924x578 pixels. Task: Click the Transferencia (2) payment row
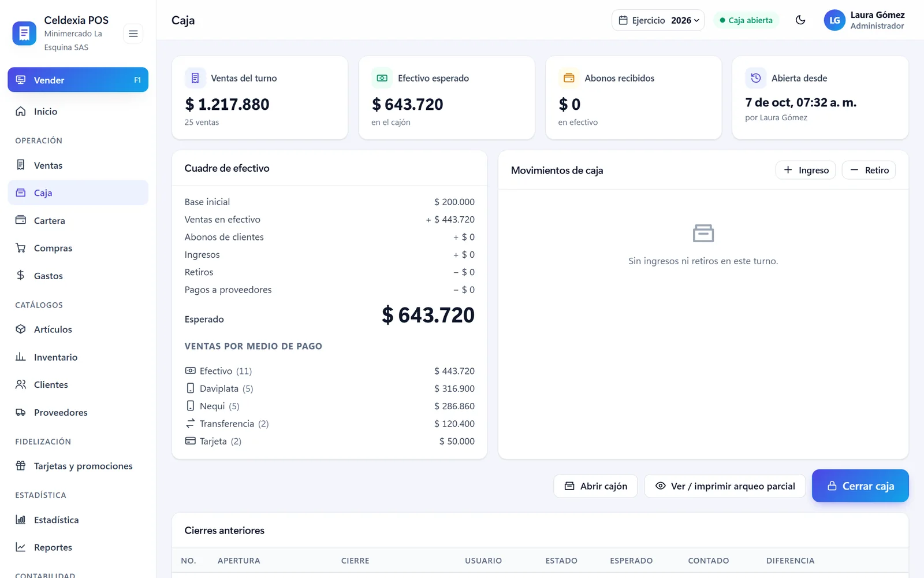pos(330,424)
